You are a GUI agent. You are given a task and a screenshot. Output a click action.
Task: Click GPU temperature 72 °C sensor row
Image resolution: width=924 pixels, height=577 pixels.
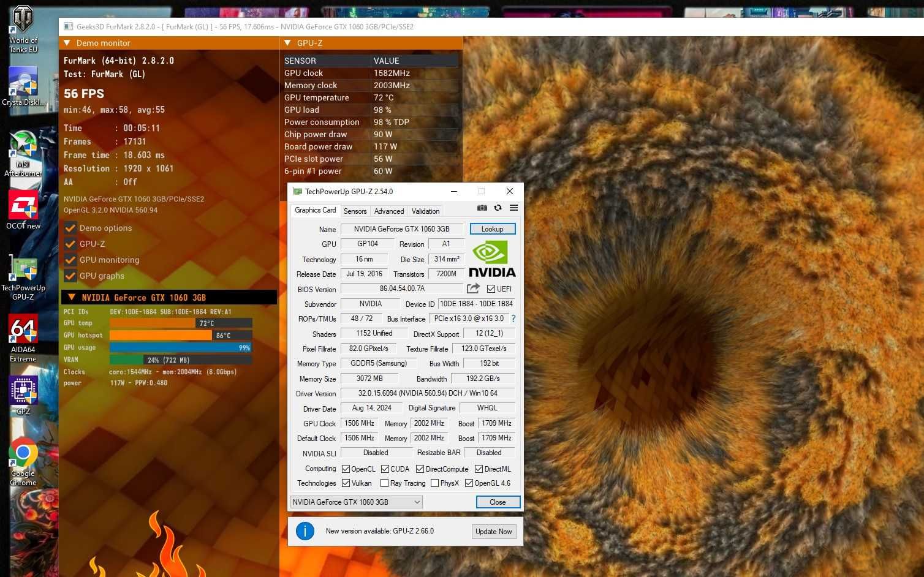371,97
